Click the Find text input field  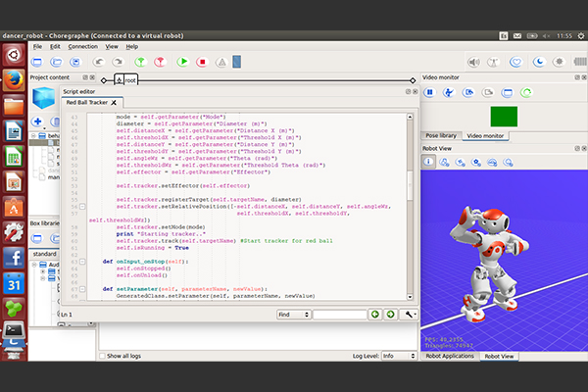(x=338, y=315)
